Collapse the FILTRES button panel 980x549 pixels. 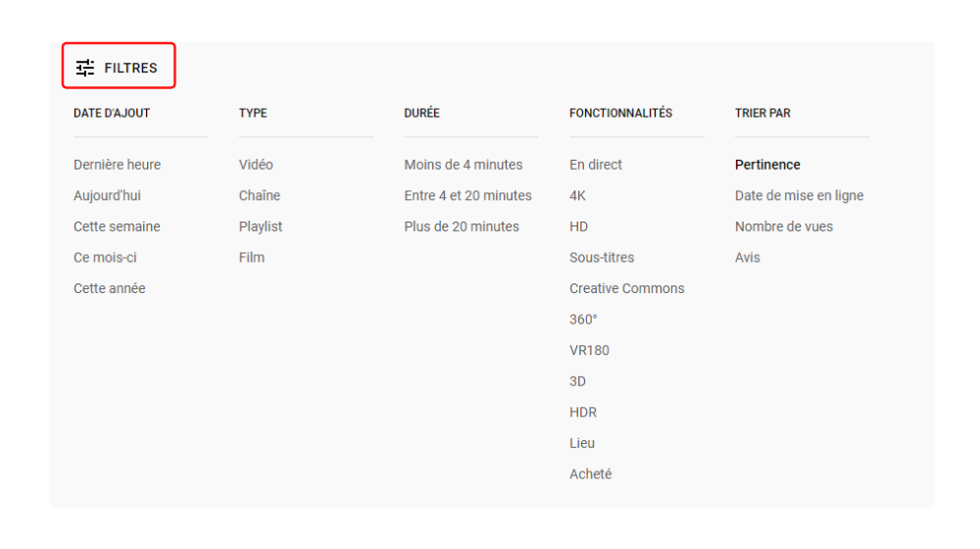(119, 67)
